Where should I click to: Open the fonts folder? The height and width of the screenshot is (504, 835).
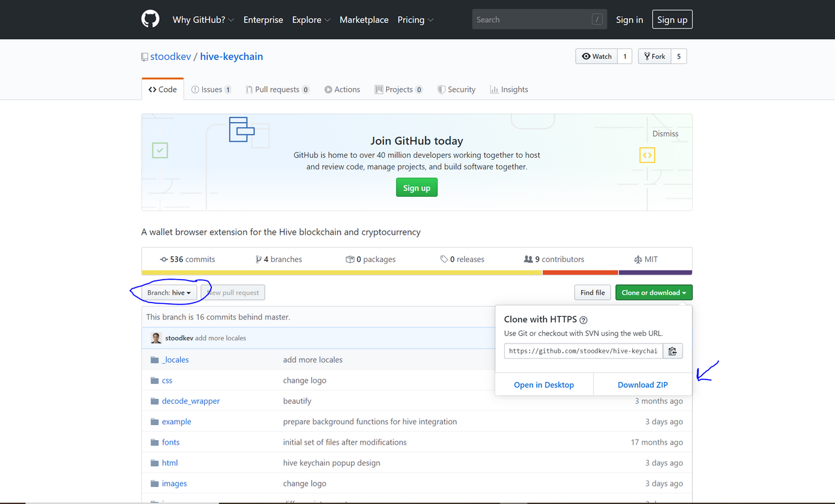click(x=171, y=442)
